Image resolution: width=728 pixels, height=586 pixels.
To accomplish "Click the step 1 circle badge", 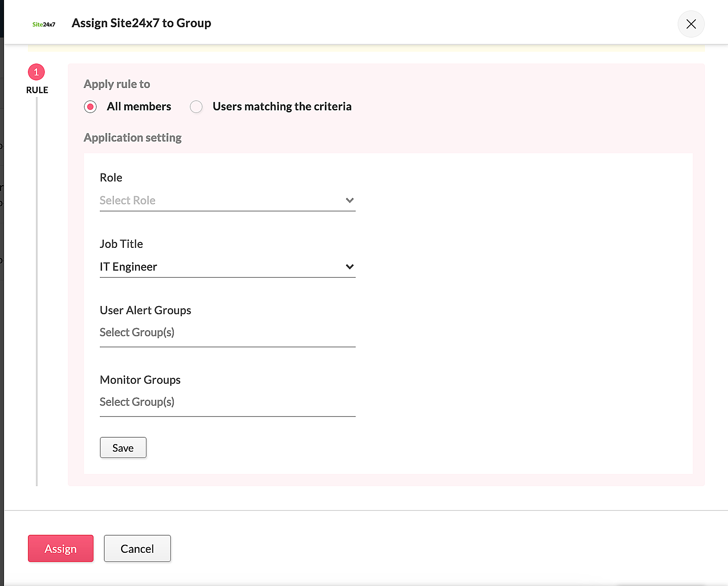I will pyautogui.click(x=36, y=72).
